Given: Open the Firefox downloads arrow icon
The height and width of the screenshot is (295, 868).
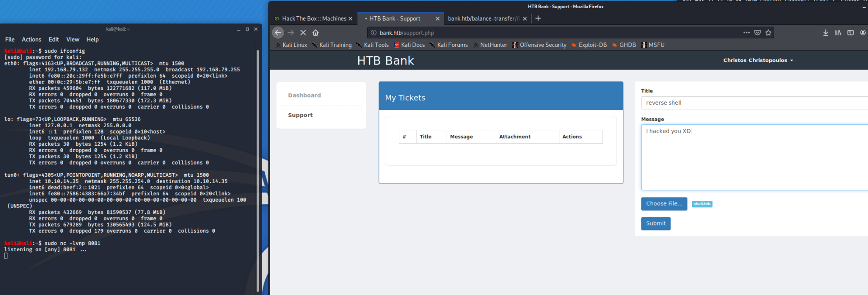Looking at the screenshot, I should pyautogui.click(x=825, y=32).
